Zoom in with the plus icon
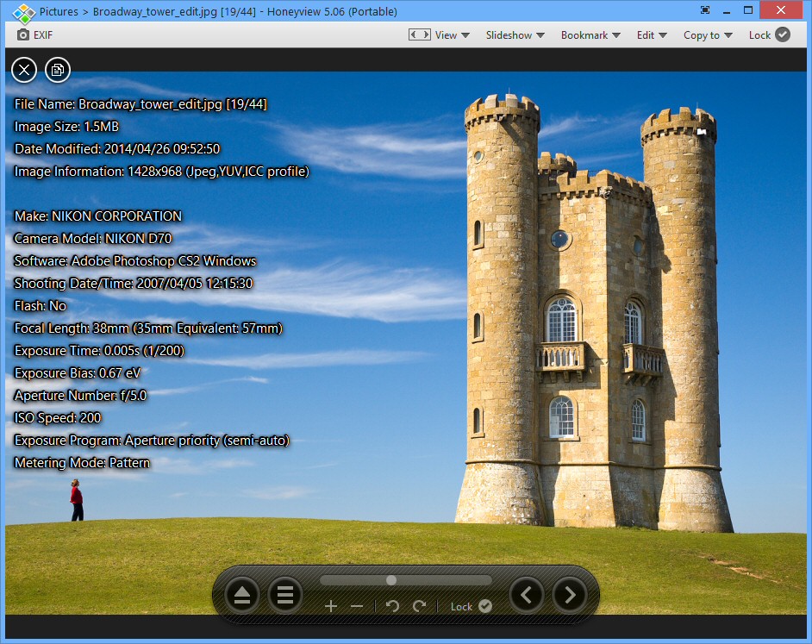 (x=331, y=606)
